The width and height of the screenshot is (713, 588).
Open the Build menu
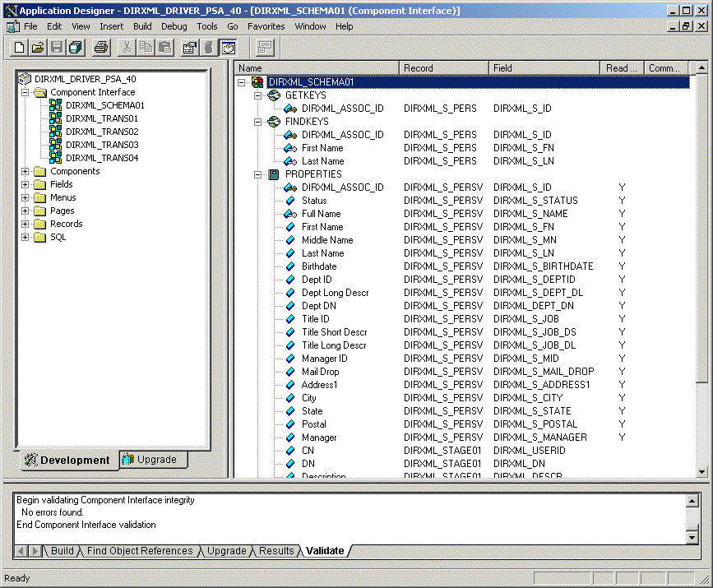141,25
